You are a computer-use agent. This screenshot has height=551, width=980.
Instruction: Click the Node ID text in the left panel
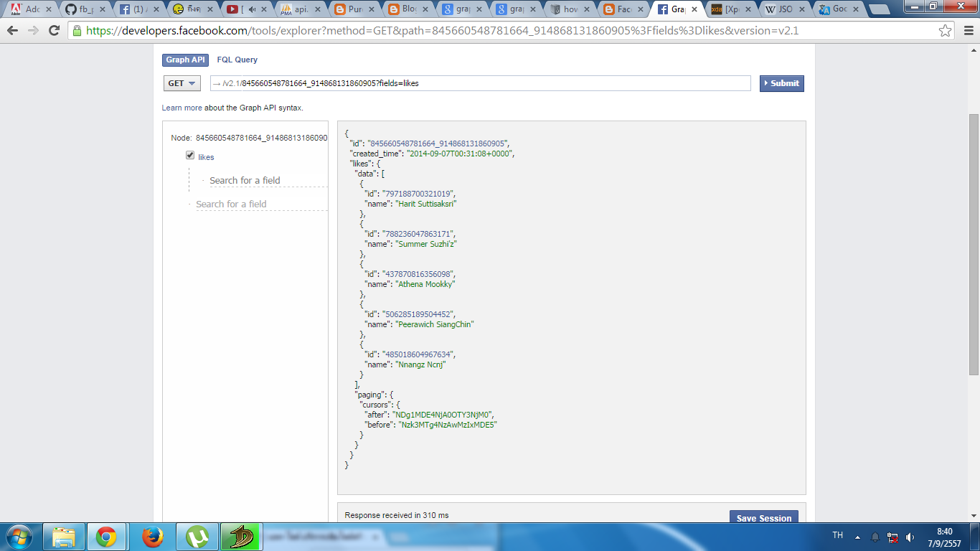pyautogui.click(x=261, y=137)
